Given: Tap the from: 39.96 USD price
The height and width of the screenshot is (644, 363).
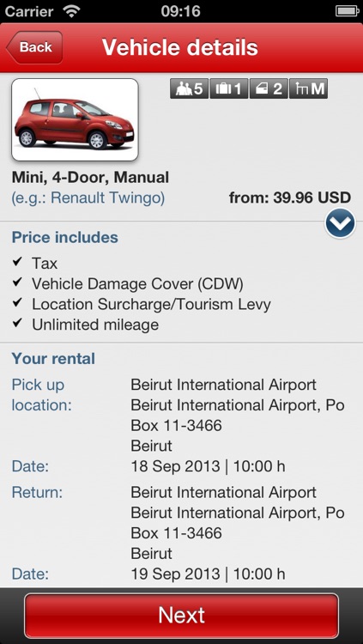Looking at the screenshot, I should pos(290,198).
